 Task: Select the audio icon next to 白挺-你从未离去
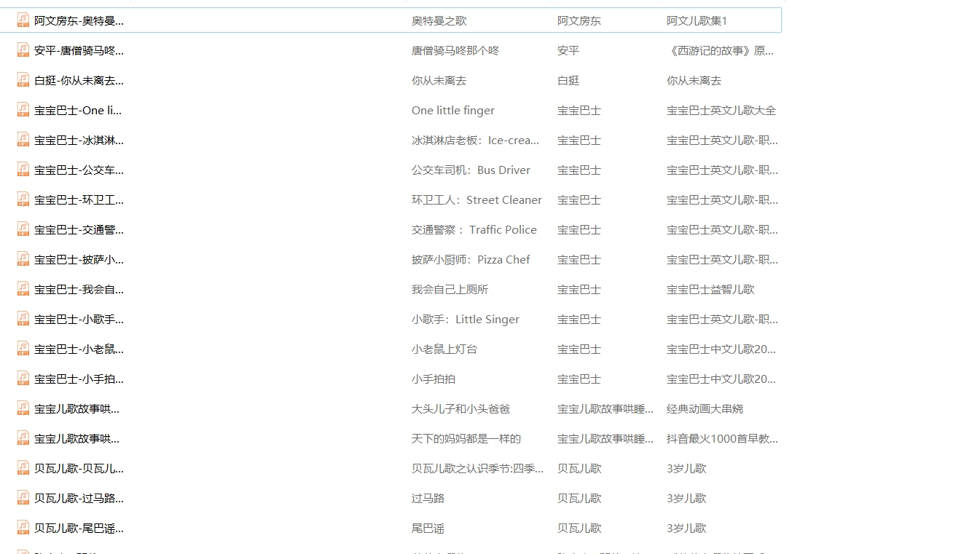[23, 80]
